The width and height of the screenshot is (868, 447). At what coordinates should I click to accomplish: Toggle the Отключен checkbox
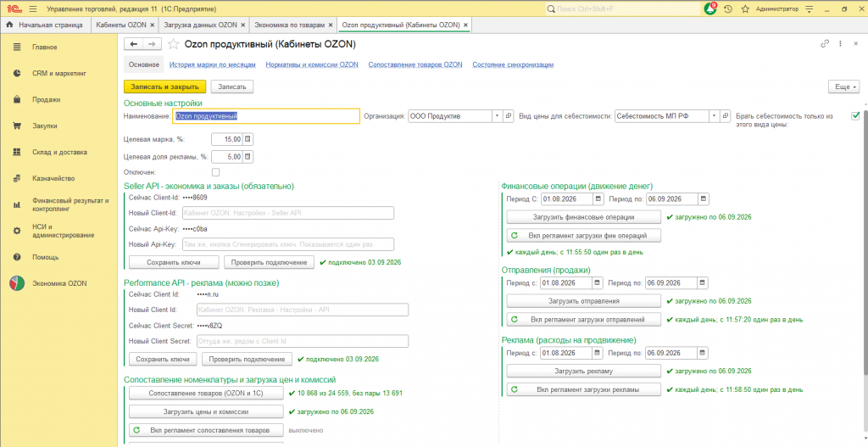pos(216,172)
